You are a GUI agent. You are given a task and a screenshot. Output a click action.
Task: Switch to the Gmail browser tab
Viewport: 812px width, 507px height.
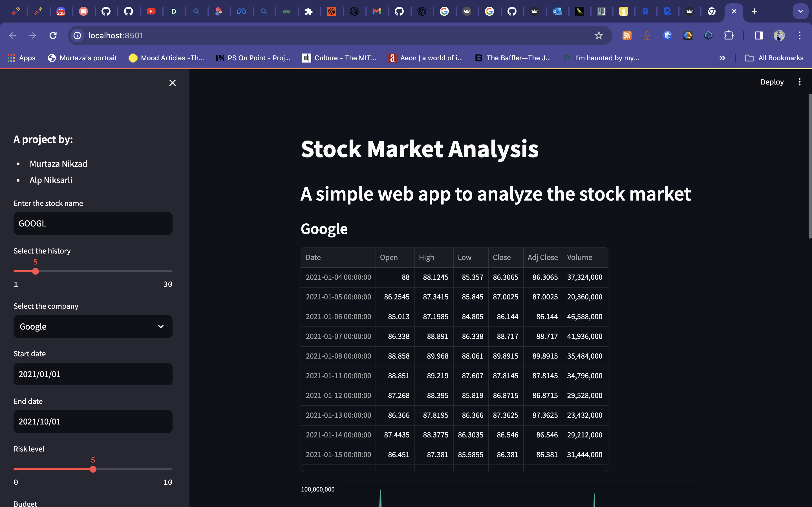pos(376,11)
